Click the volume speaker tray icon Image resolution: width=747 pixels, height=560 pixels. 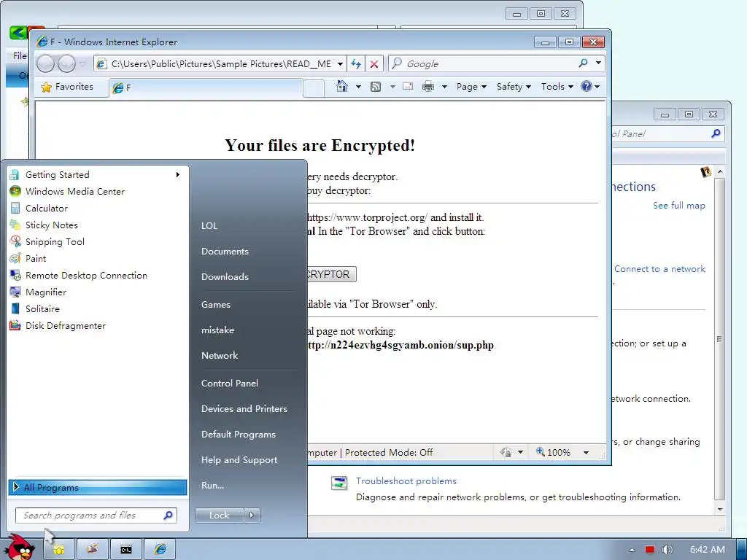[667, 550]
